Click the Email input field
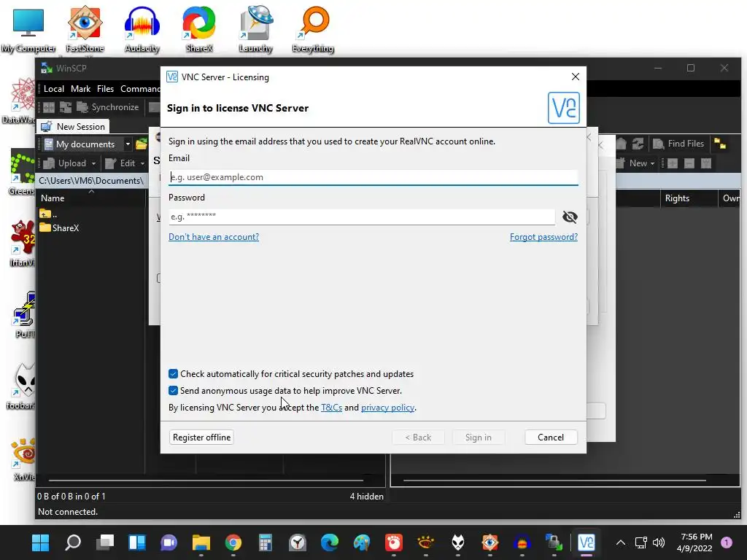This screenshot has height=560, width=747. pyautogui.click(x=373, y=177)
